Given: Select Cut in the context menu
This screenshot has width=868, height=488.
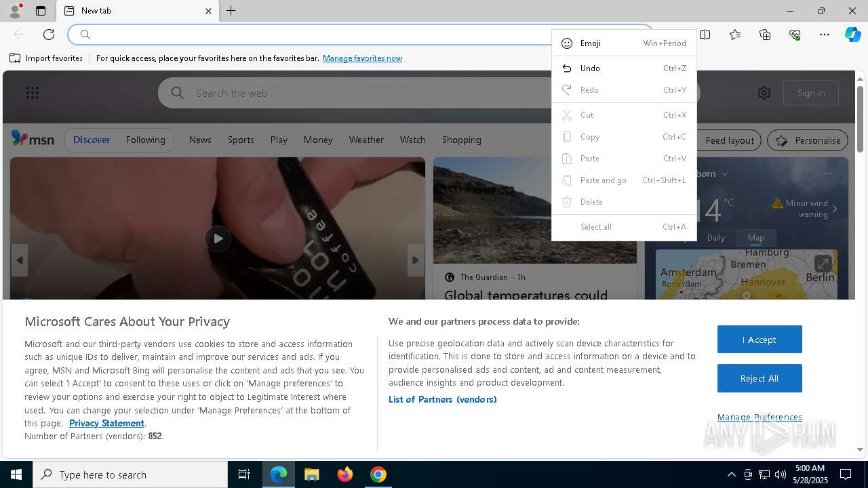Looking at the screenshot, I should pos(624,115).
